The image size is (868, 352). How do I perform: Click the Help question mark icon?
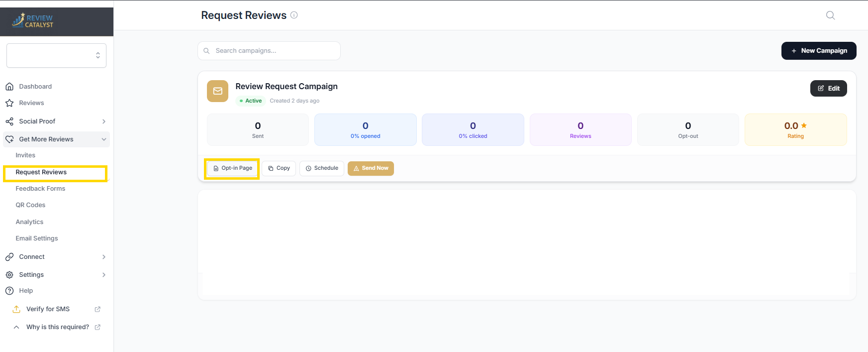tap(9, 291)
